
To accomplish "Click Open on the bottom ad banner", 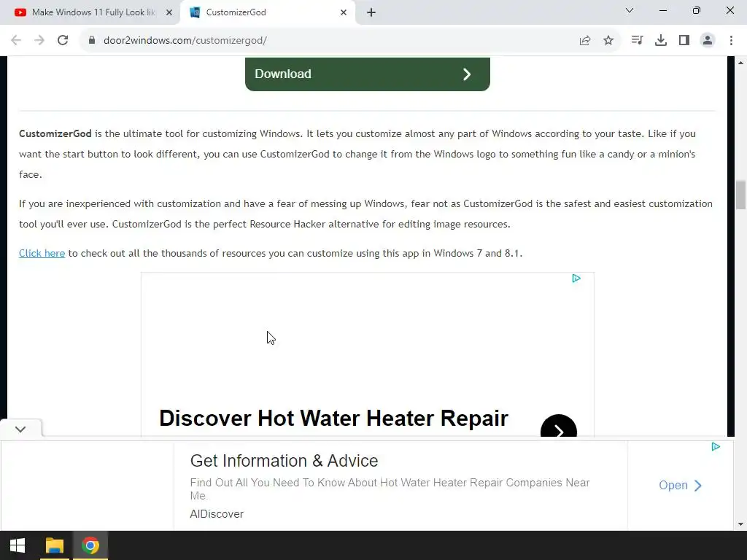I will coord(681,485).
